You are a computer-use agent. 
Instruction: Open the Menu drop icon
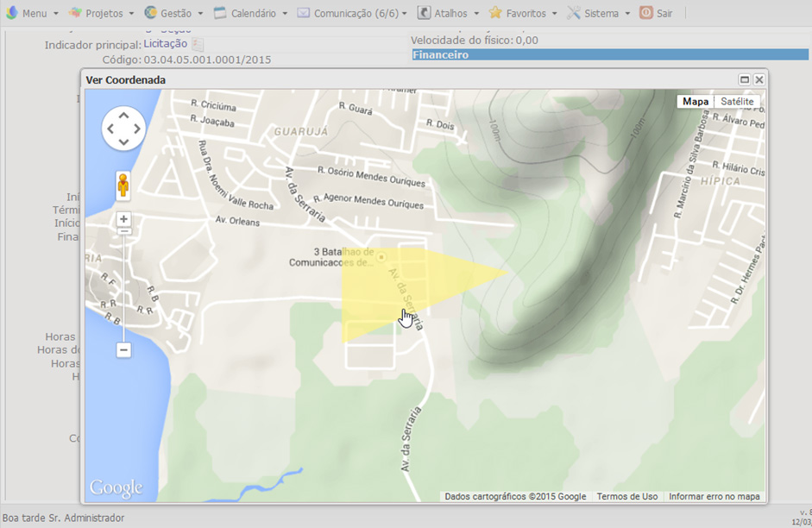pyautogui.click(x=11, y=12)
